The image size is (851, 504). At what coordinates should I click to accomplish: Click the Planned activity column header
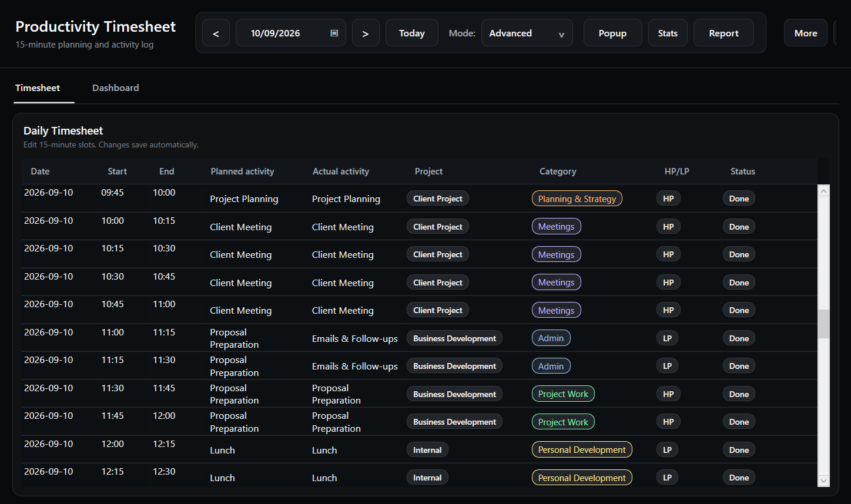point(242,172)
